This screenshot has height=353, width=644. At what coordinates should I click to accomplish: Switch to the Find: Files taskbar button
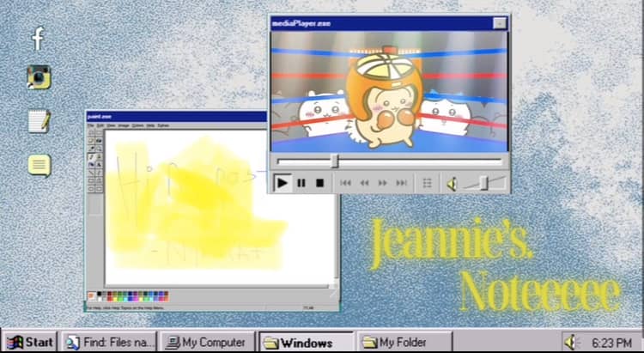109,342
